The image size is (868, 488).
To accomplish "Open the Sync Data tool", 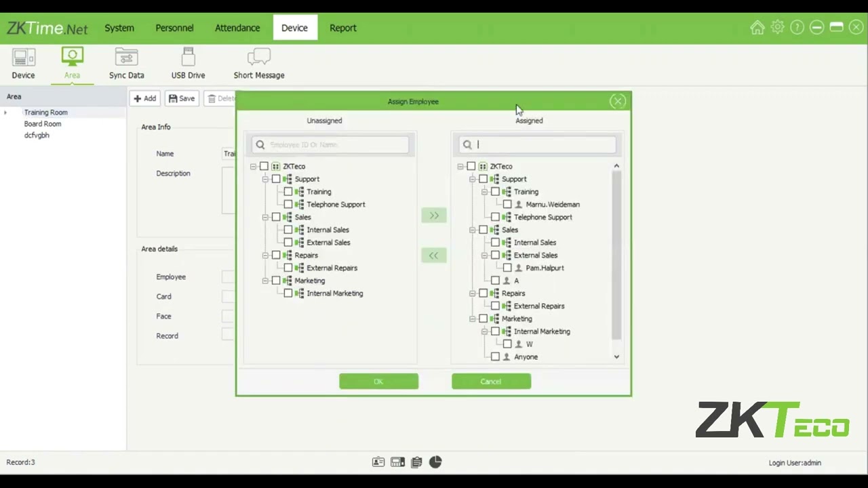I will pos(126,64).
